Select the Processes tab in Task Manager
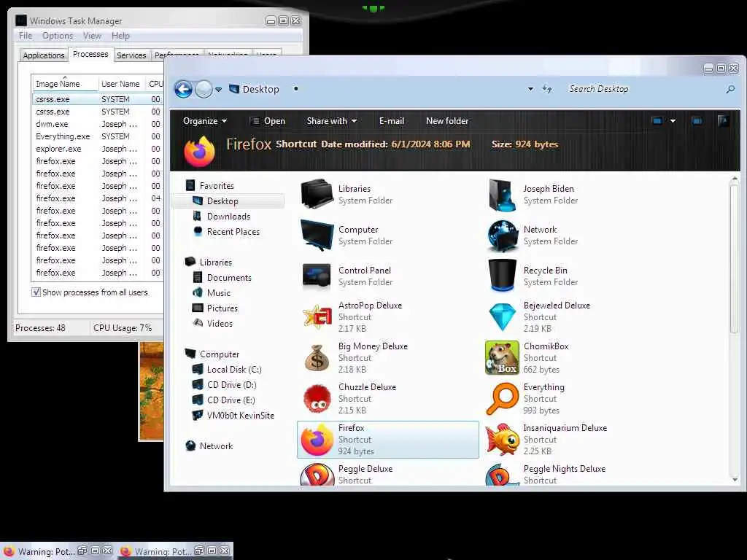 tap(90, 54)
